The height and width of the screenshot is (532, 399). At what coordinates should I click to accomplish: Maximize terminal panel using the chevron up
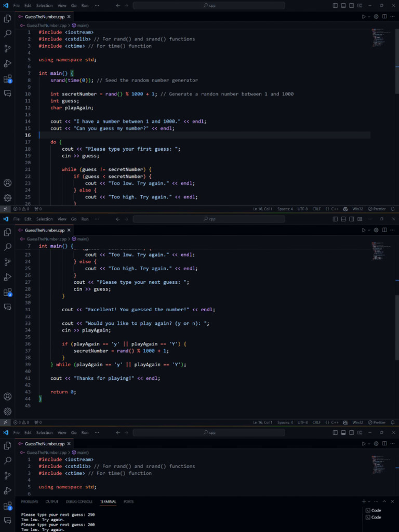(x=384, y=501)
